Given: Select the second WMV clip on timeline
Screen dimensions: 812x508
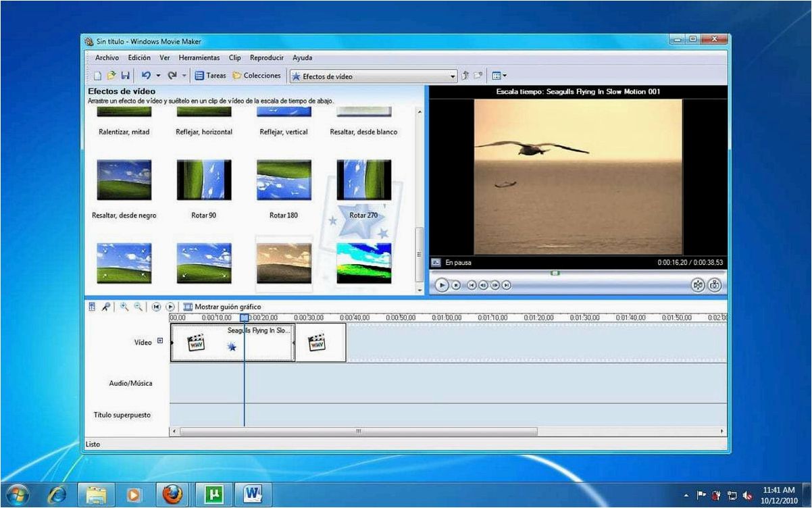Looking at the screenshot, I should [x=320, y=342].
